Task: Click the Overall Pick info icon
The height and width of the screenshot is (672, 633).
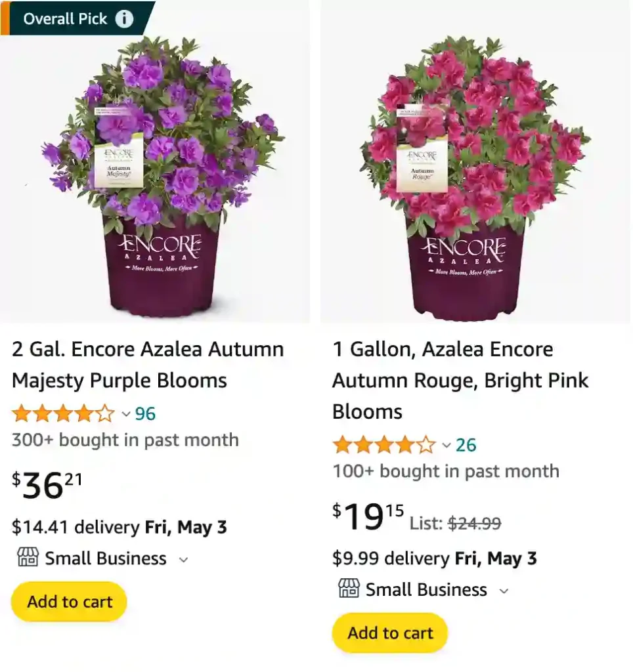Action: coord(124,19)
